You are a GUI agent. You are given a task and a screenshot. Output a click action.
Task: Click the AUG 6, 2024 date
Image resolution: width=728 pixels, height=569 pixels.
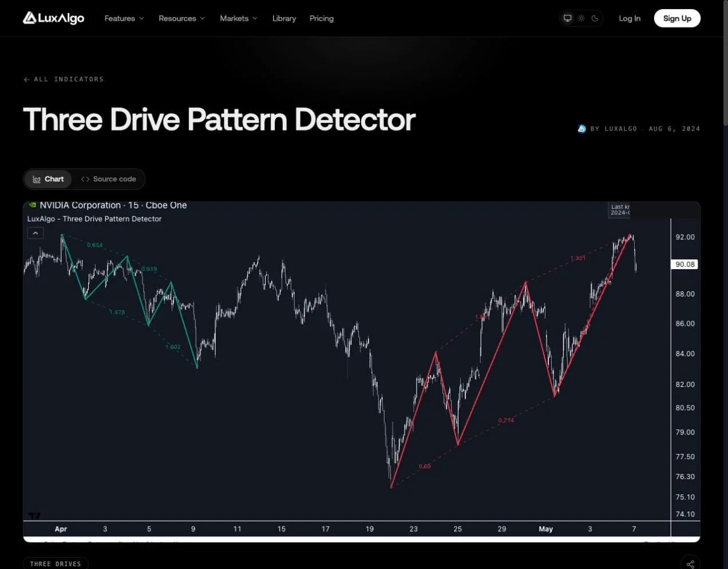[674, 129]
